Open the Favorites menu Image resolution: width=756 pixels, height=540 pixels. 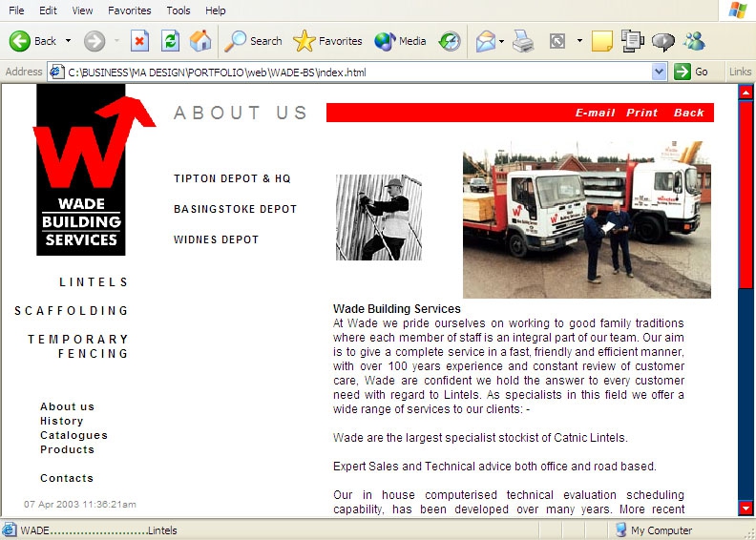(129, 10)
